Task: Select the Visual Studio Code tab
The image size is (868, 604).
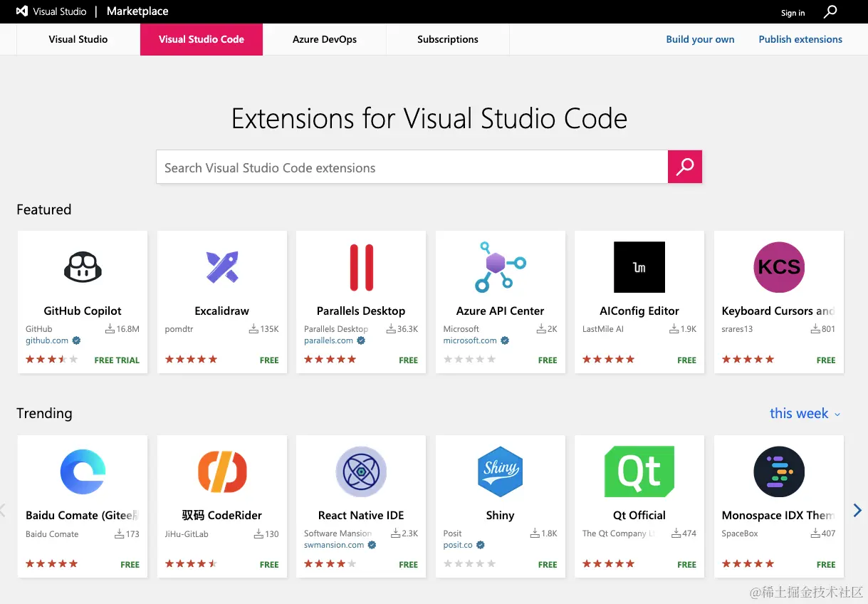Action: pyautogui.click(x=202, y=39)
